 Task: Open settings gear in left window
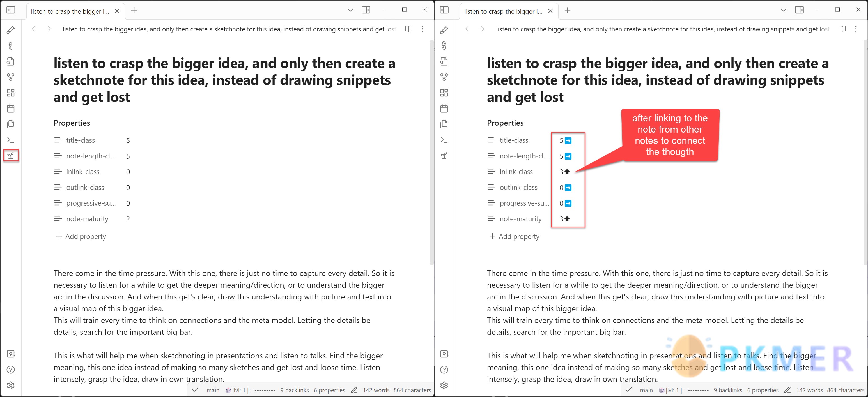[x=11, y=386]
